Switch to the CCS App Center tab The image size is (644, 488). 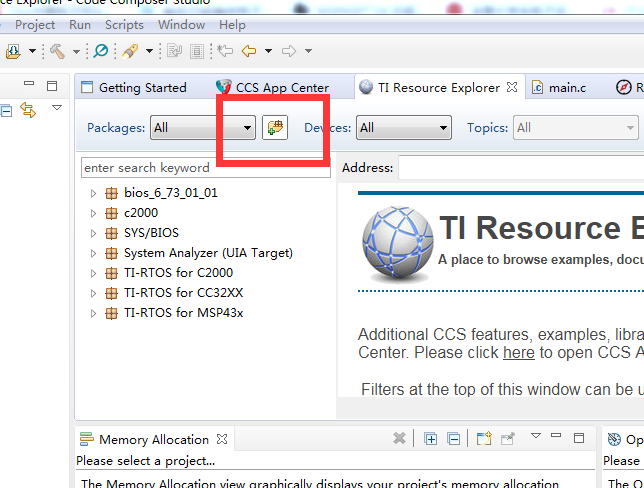pos(273,87)
